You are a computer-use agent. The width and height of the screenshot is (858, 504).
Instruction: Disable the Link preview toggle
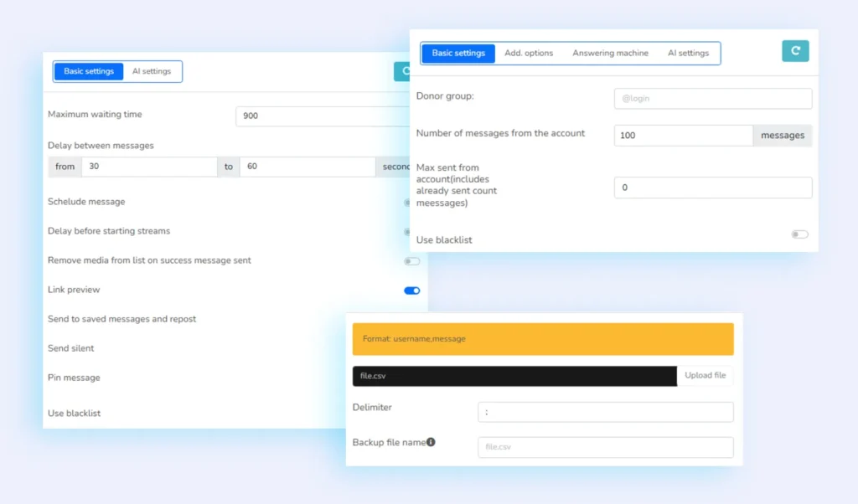[x=411, y=290]
